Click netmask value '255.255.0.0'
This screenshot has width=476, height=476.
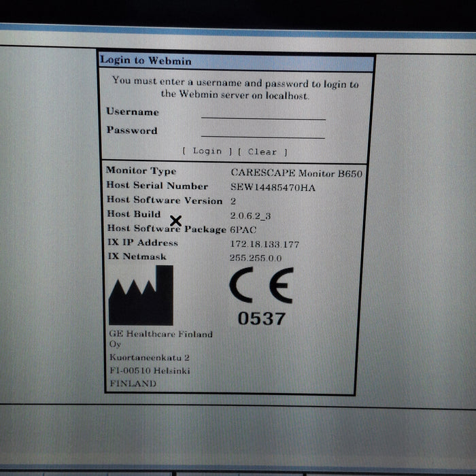(256, 258)
